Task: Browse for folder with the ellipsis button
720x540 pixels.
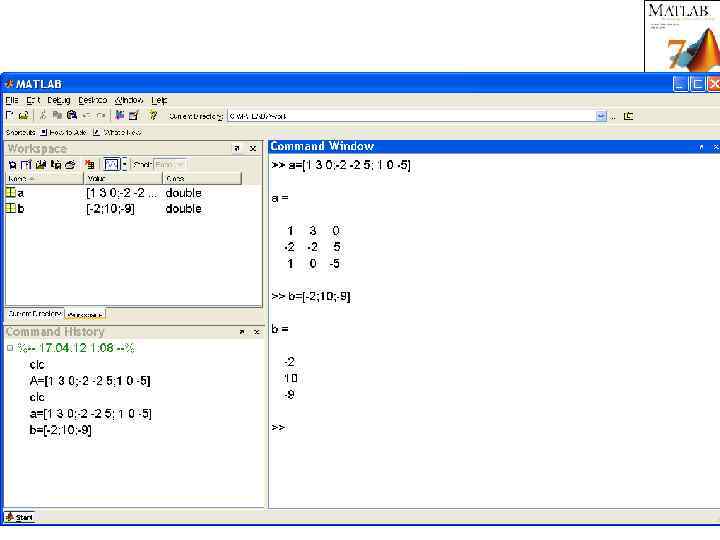Action: [x=613, y=117]
